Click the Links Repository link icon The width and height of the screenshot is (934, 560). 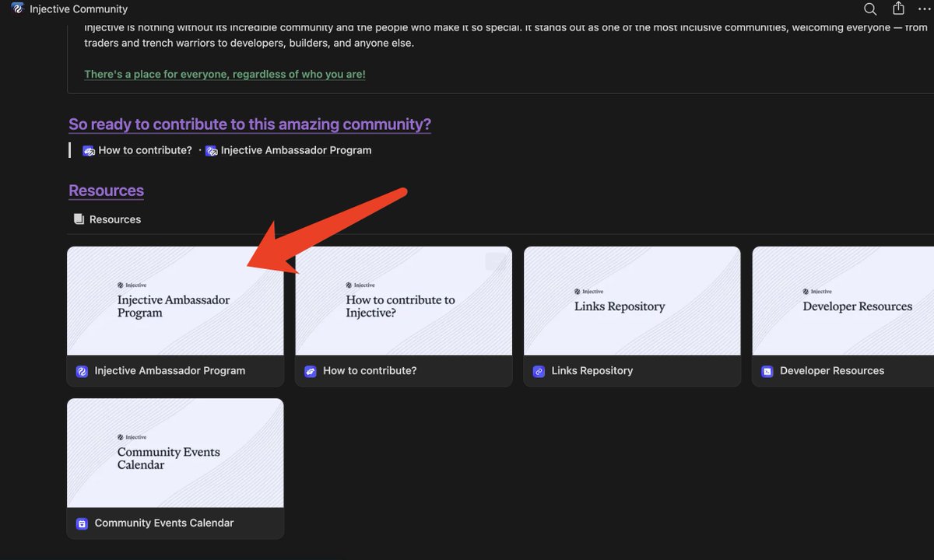coord(539,371)
